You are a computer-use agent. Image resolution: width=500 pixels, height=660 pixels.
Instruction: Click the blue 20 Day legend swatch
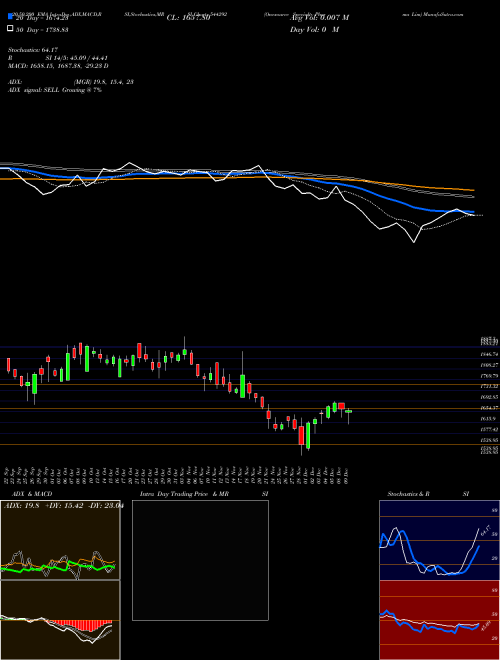click(10, 17)
